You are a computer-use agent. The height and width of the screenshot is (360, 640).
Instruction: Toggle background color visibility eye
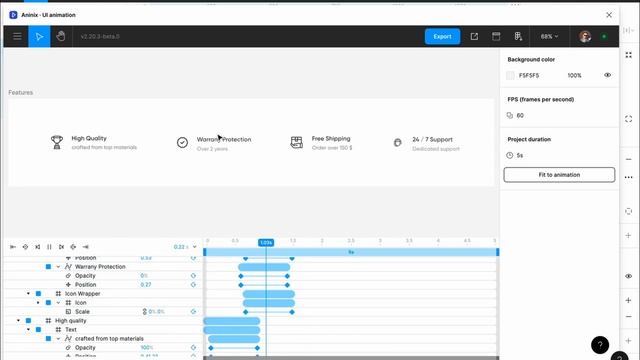click(607, 75)
